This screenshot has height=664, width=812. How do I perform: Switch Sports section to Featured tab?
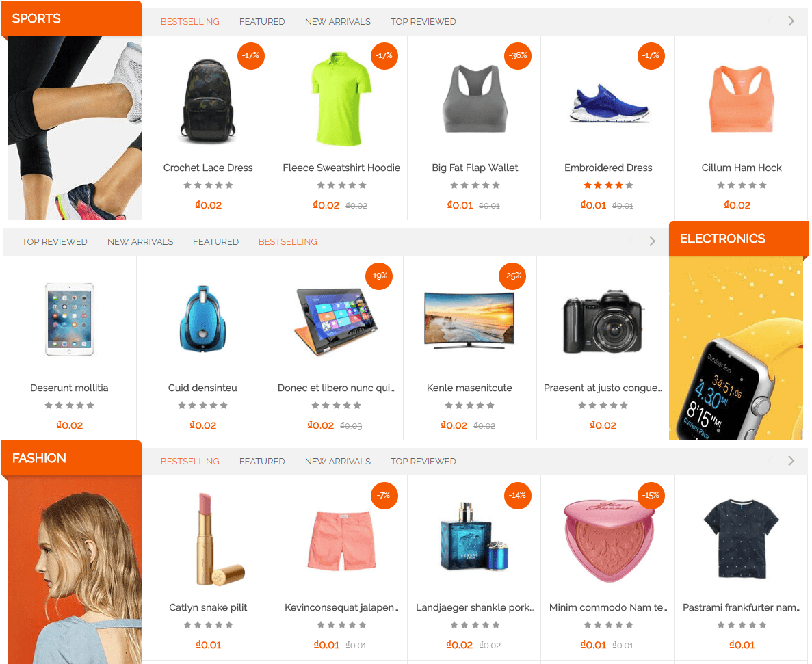tap(262, 22)
